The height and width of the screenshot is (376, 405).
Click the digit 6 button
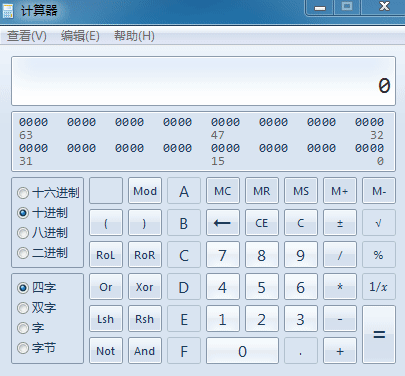click(301, 287)
